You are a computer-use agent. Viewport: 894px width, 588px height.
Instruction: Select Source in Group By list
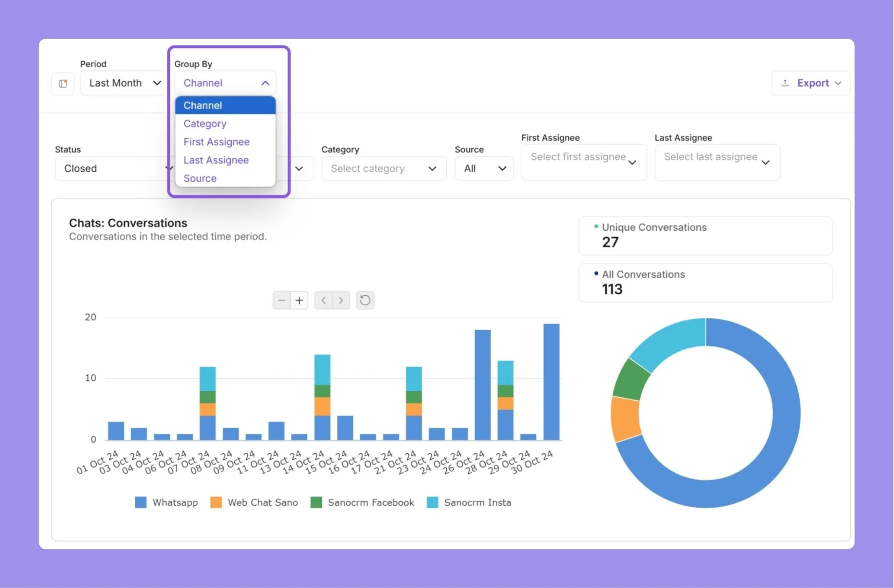[226, 179]
